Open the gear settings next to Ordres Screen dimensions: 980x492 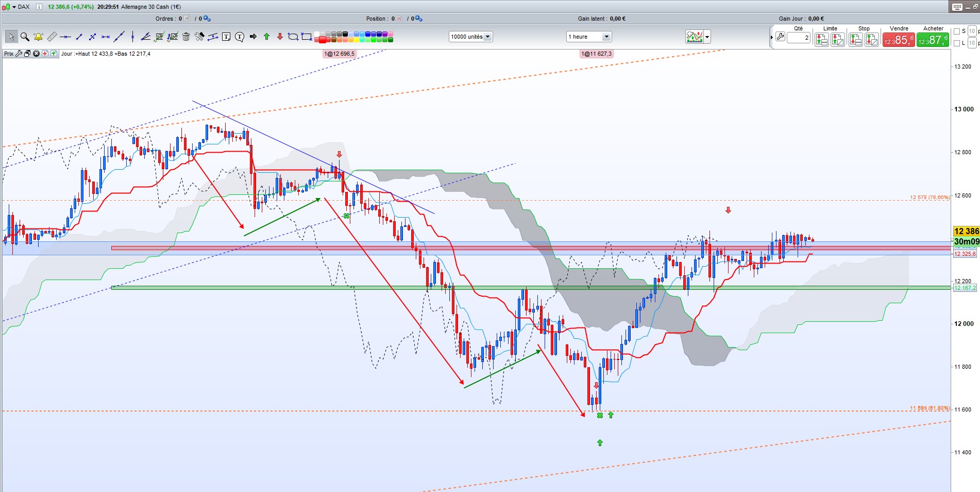(207, 19)
